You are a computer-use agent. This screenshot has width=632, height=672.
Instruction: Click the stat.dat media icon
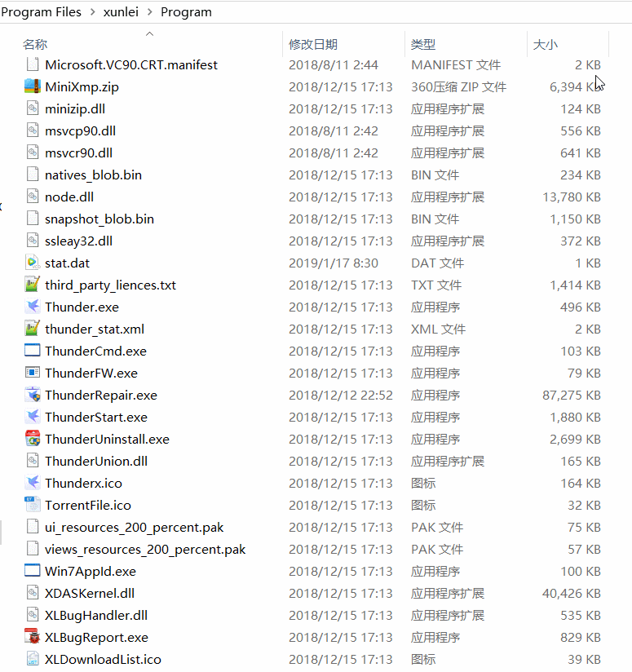(x=33, y=263)
